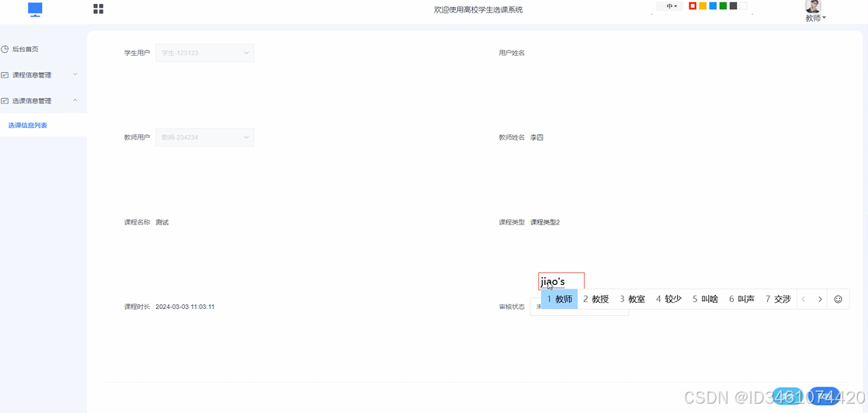Click the blue monitor logo icon

click(35, 9)
